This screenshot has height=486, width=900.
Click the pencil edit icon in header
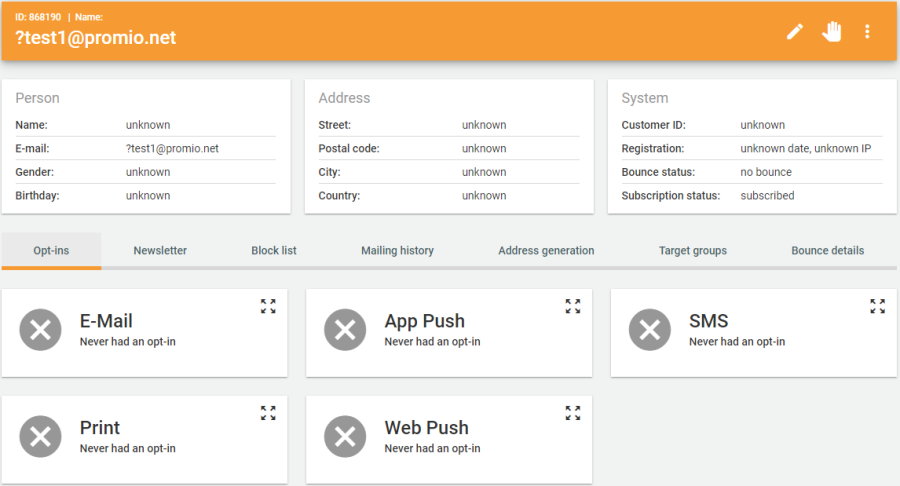pos(794,32)
